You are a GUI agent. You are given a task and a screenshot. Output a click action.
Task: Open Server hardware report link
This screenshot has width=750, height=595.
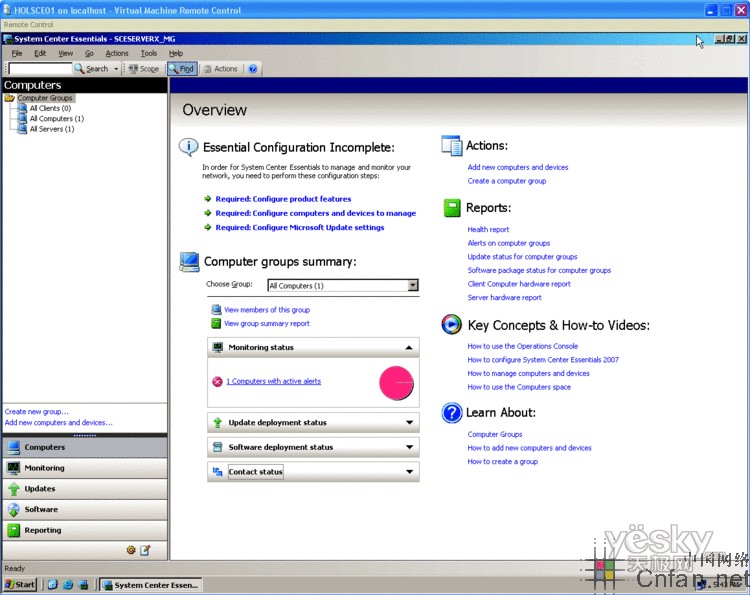(505, 298)
